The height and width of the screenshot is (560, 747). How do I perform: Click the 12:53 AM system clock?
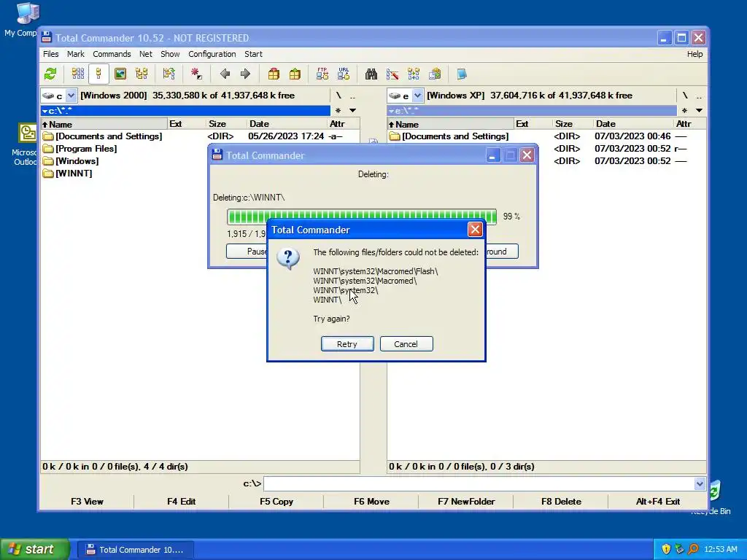pos(720,549)
